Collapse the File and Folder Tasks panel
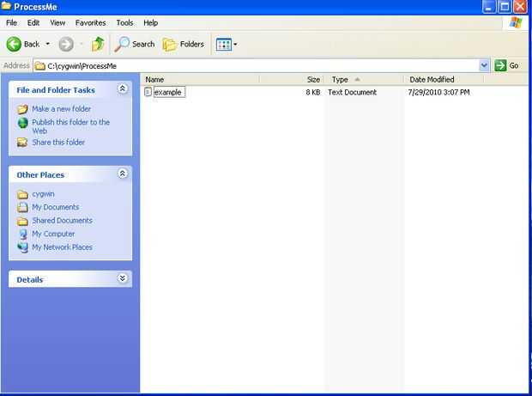Viewport: 532px width, 396px height. (123, 88)
